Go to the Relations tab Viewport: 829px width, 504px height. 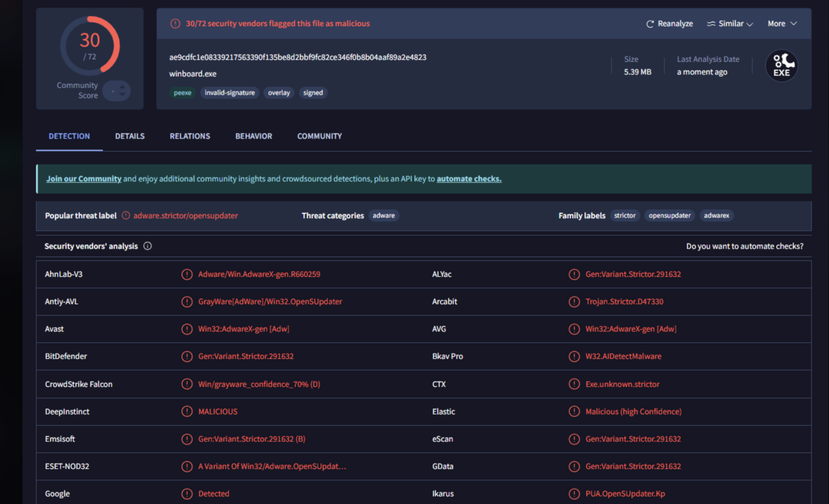click(x=190, y=136)
